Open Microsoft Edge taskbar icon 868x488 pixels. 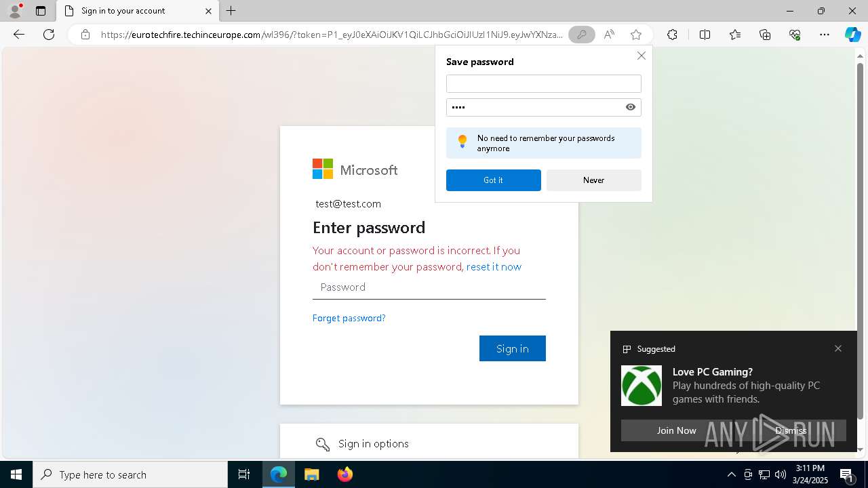[x=279, y=474]
